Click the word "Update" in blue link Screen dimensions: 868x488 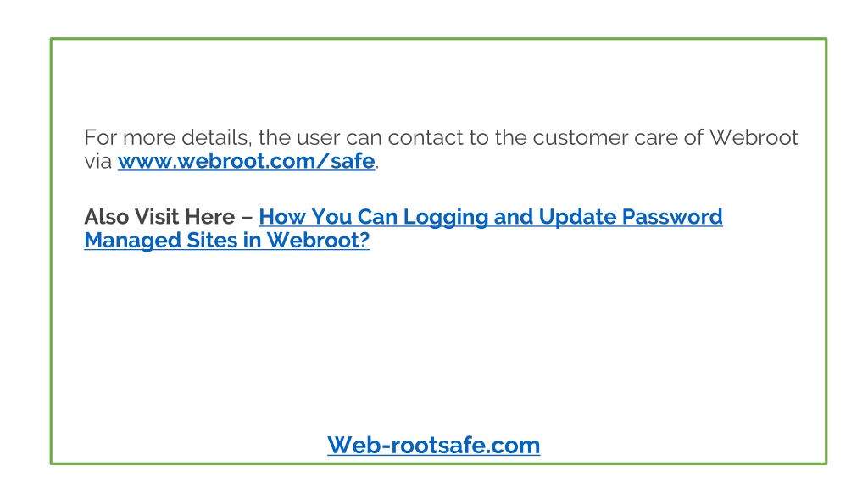pyautogui.click(x=577, y=217)
